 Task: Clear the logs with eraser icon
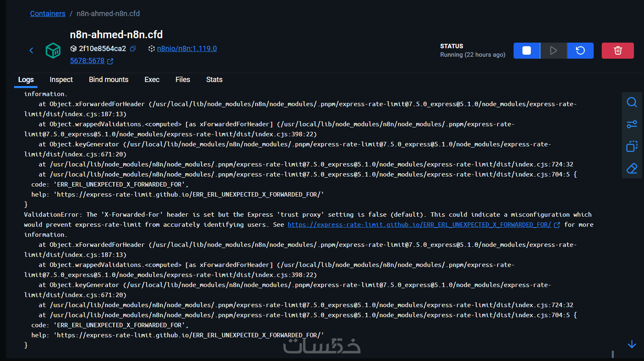pyautogui.click(x=632, y=168)
